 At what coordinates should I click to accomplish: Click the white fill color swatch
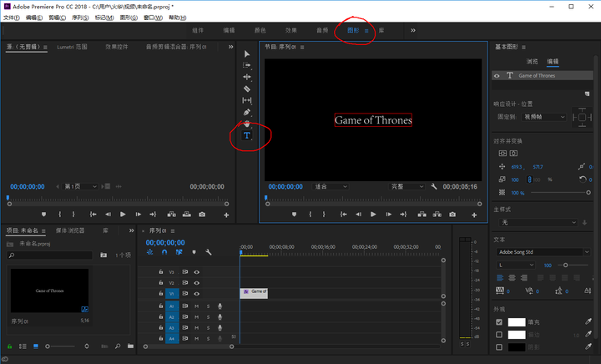pos(517,322)
